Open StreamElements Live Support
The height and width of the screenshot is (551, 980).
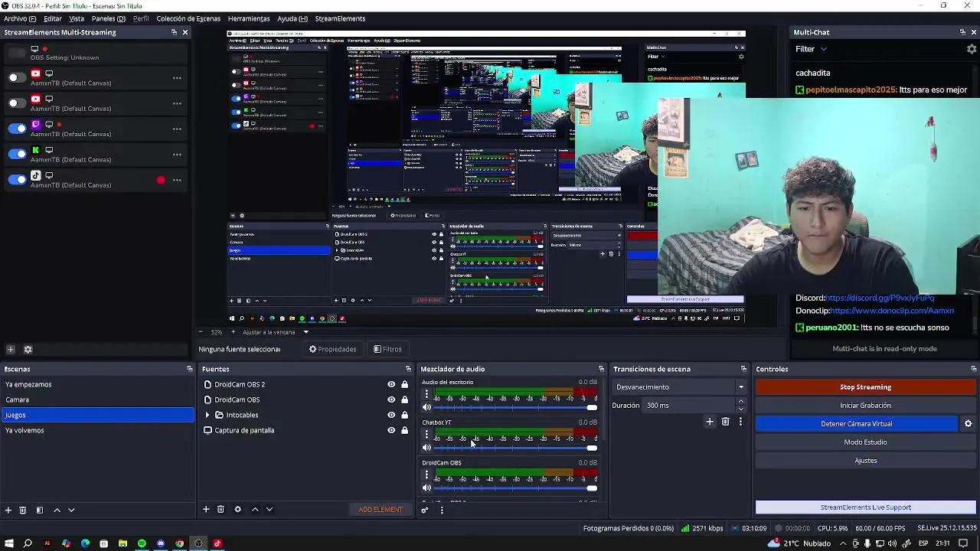[x=865, y=507]
